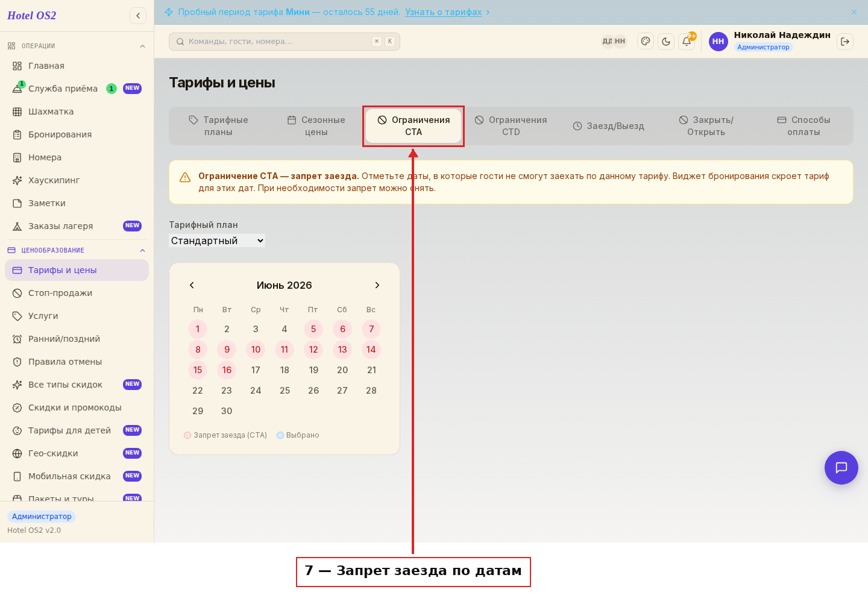
Task: Open Стоп-продажи
Action: [77, 293]
